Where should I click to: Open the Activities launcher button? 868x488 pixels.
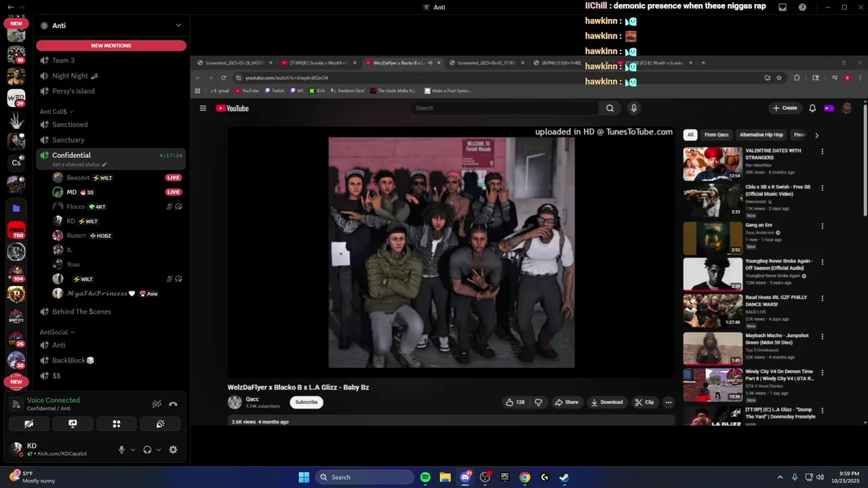117,424
